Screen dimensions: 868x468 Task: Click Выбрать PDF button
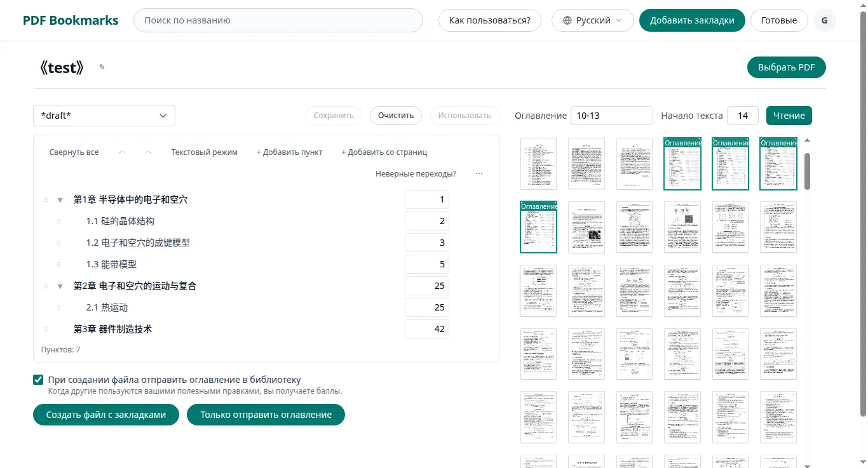(787, 67)
